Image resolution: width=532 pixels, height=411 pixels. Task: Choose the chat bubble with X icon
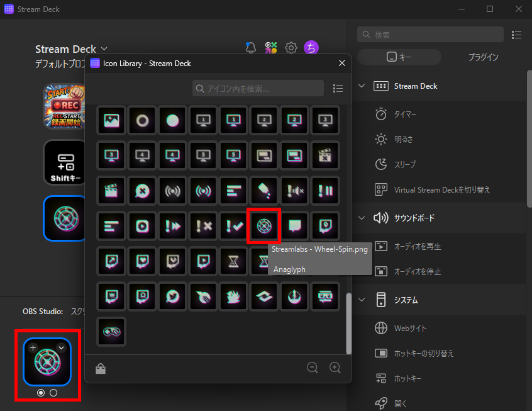point(142,191)
